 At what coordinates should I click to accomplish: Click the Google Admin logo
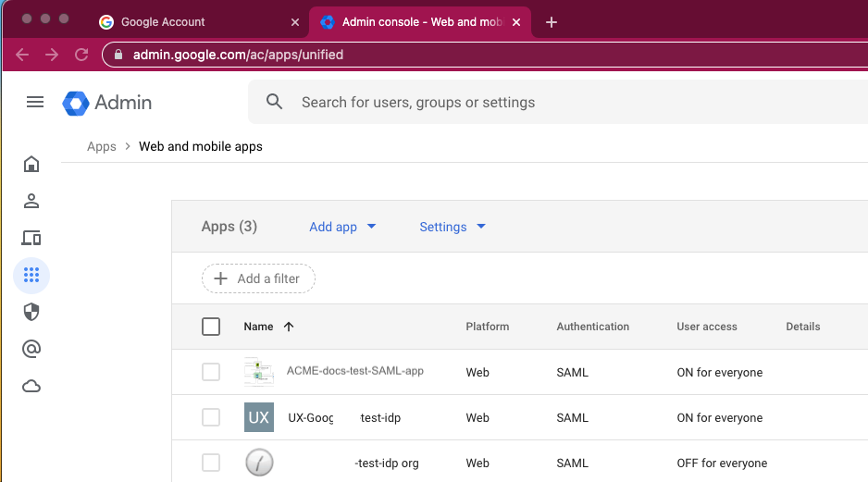(x=106, y=103)
